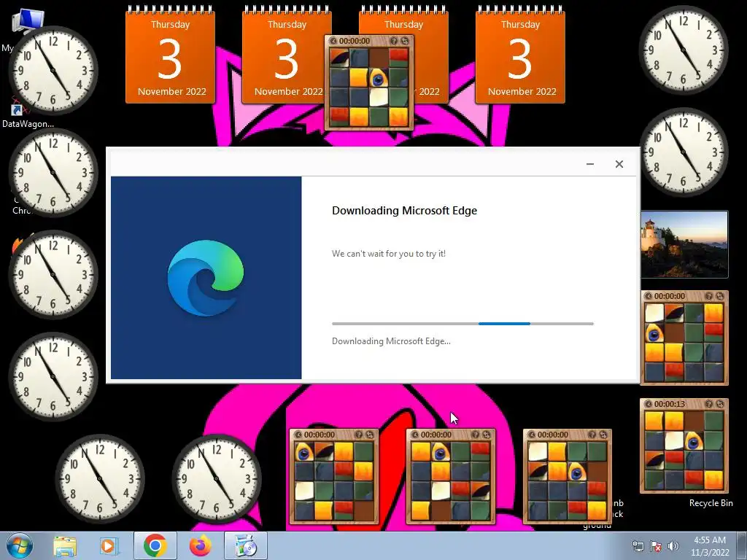Click calendar gadget closest to DataWagon shortcut
This screenshot has width=747, height=560.
click(x=170, y=55)
